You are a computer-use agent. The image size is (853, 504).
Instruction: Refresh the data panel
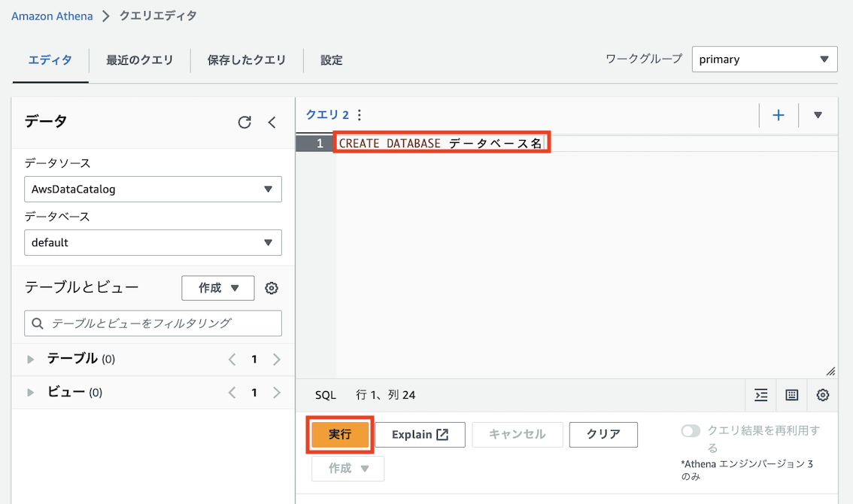click(244, 122)
